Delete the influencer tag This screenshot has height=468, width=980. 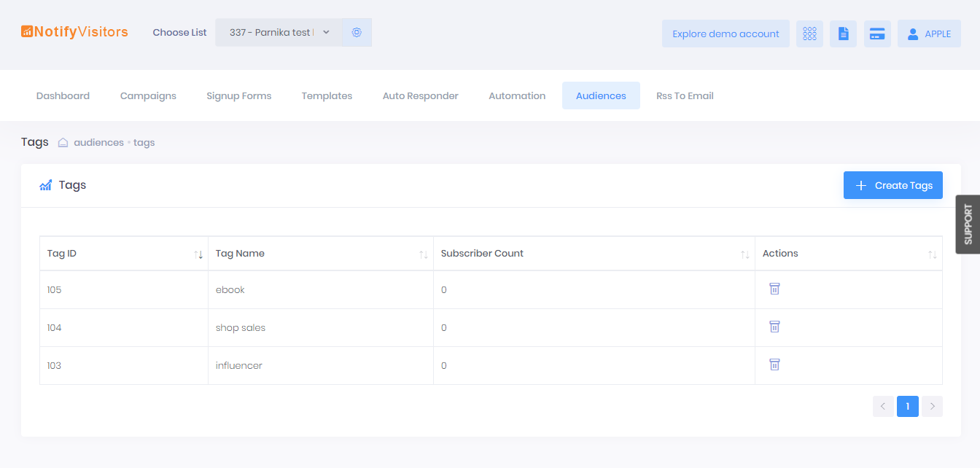pos(774,364)
